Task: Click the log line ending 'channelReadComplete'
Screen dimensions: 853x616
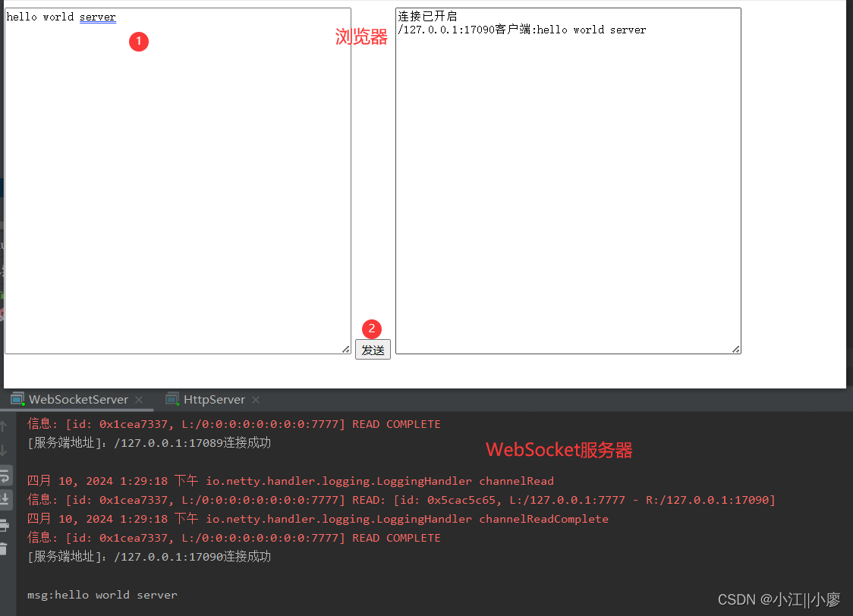Action: pos(318,519)
